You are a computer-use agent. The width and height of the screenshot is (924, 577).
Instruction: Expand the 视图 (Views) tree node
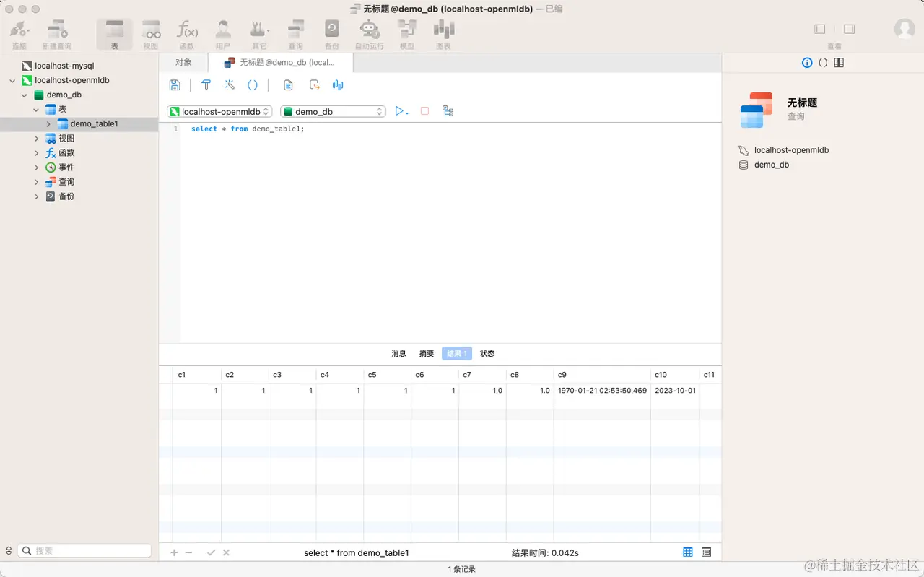click(37, 139)
